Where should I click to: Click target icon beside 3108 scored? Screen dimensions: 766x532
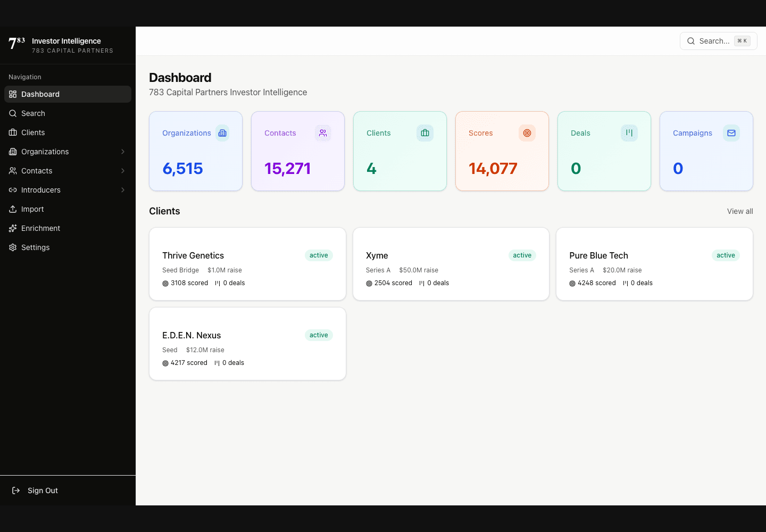pos(165,284)
